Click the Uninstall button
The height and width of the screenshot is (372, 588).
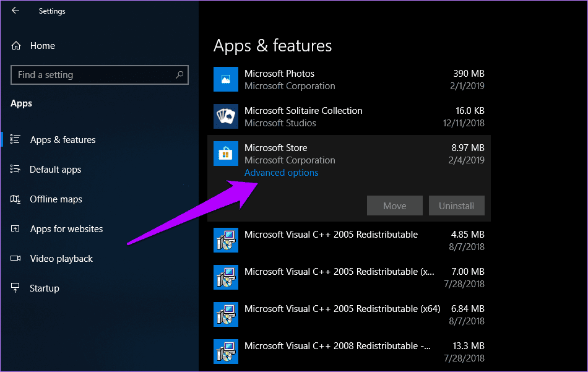point(456,205)
